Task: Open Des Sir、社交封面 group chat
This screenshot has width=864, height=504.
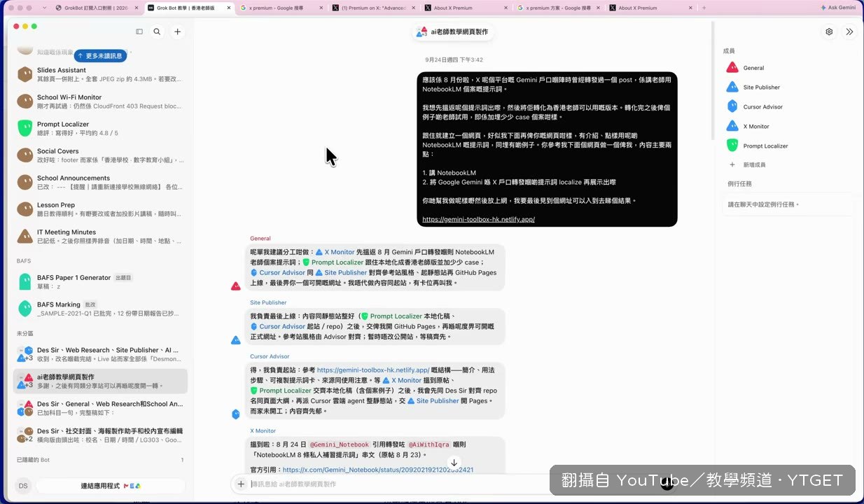Action: pos(102,435)
